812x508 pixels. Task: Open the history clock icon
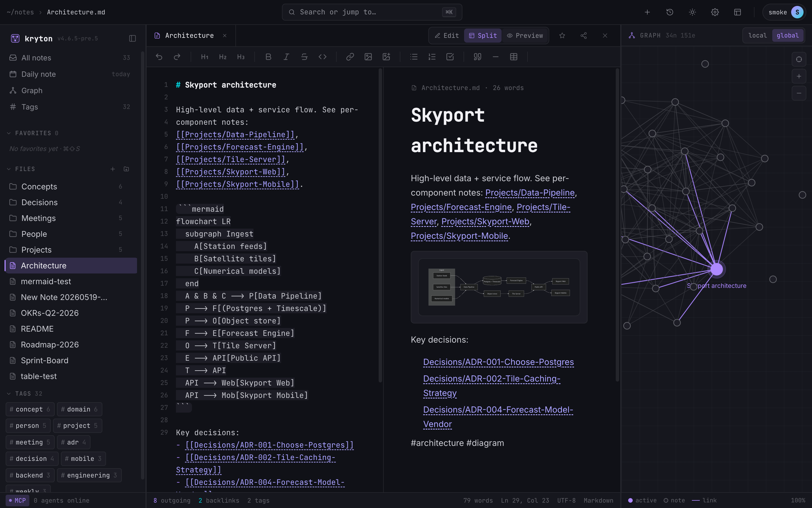point(670,12)
